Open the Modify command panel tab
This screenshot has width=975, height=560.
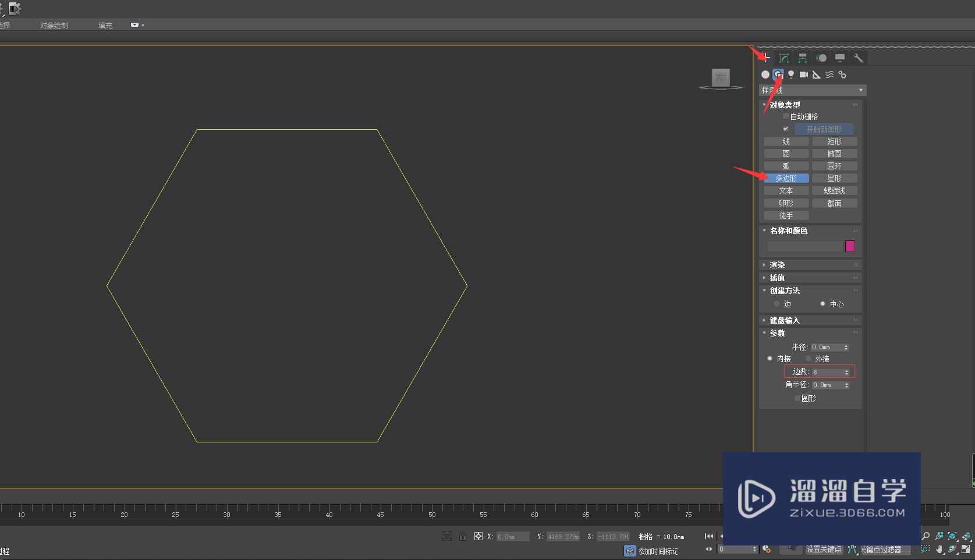click(x=784, y=58)
